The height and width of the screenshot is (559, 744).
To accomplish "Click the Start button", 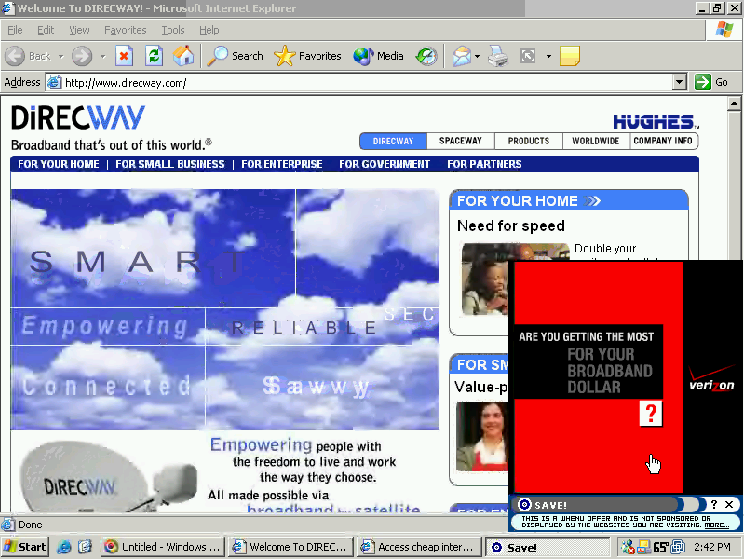I will (25, 547).
